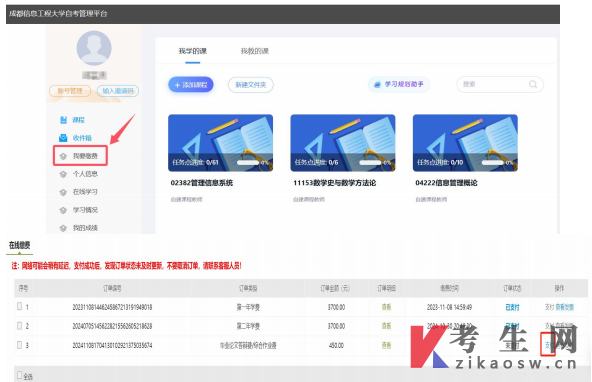The height and width of the screenshot is (382, 592).
Task: Click the progress bar on the 0/10 course card
Action: coord(493,163)
